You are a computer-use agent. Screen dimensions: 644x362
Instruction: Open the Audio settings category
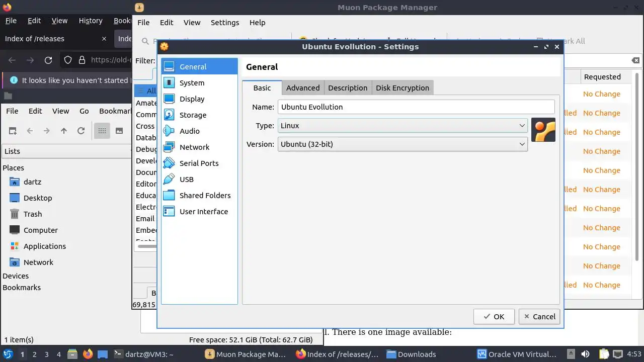199,131
